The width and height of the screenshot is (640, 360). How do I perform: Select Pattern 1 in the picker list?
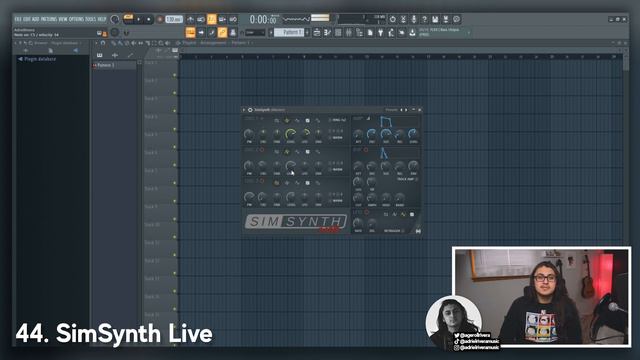(114, 65)
